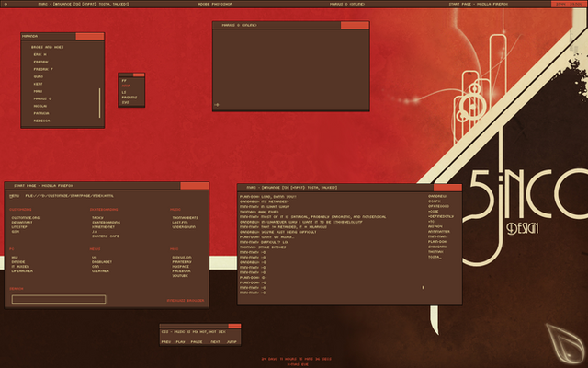Open the Last.fm link

coord(180,223)
